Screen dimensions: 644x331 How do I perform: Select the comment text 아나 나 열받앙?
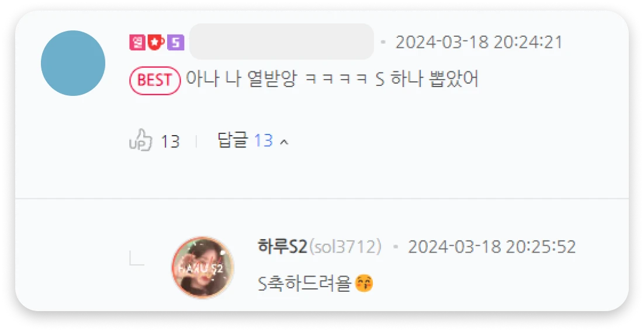pyautogui.click(x=241, y=78)
